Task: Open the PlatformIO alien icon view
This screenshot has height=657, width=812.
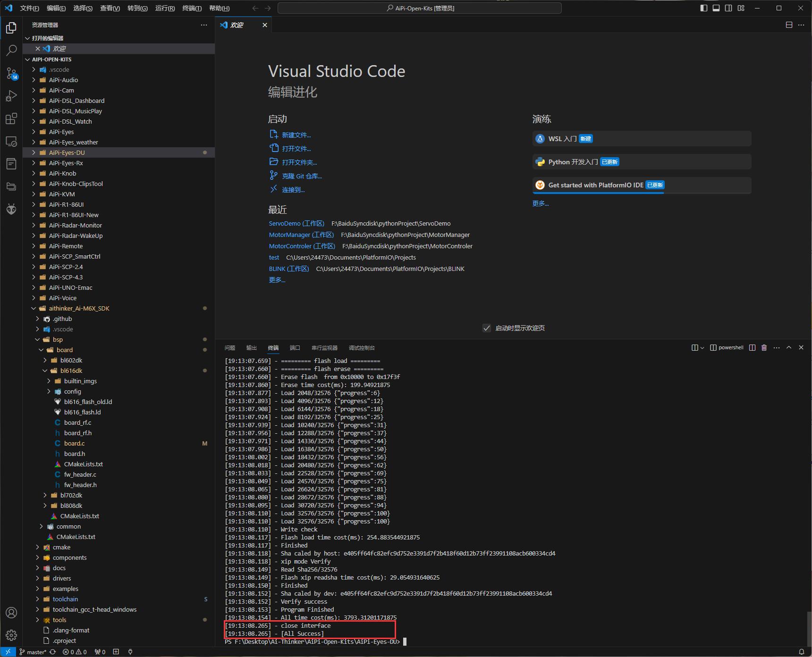Action: [11, 209]
